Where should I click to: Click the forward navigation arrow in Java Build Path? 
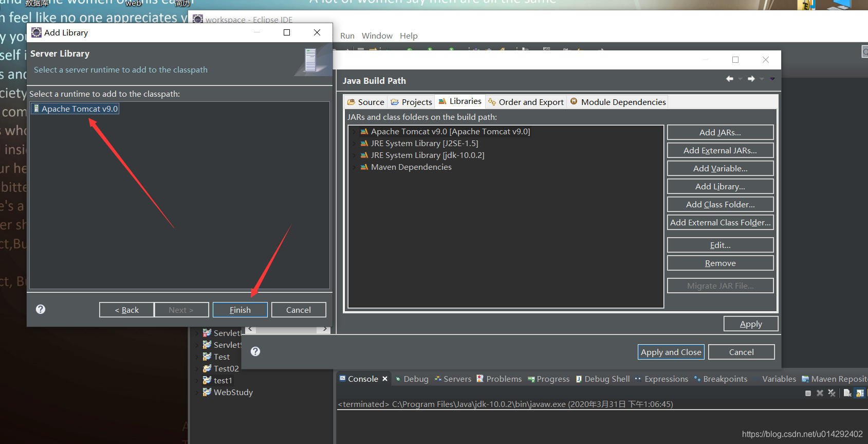tap(751, 79)
